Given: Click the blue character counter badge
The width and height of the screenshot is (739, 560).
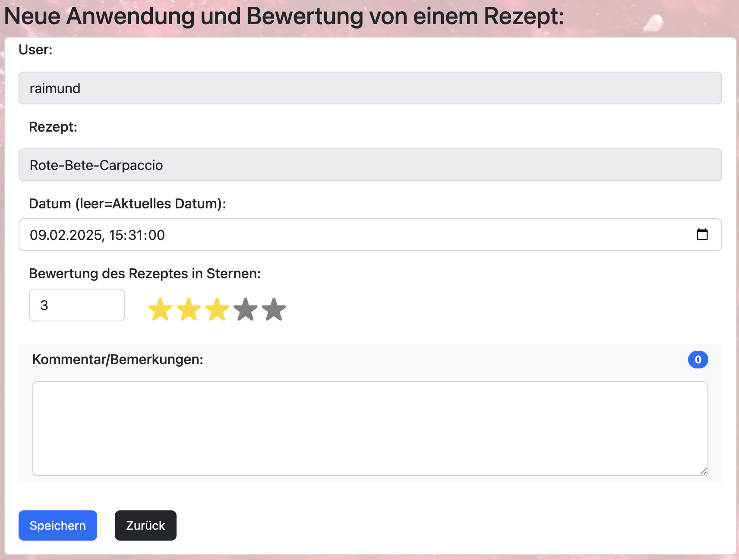Looking at the screenshot, I should pos(698,359).
